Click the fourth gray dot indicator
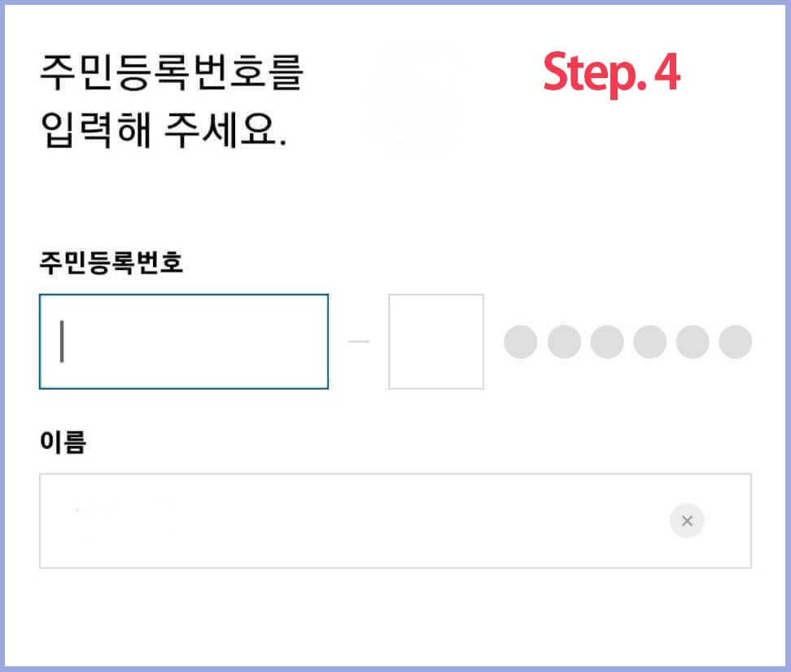The width and height of the screenshot is (791, 672). [x=649, y=341]
